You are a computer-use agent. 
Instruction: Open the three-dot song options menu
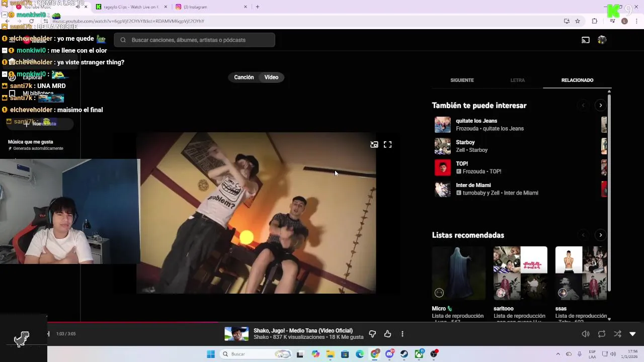tap(403, 334)
